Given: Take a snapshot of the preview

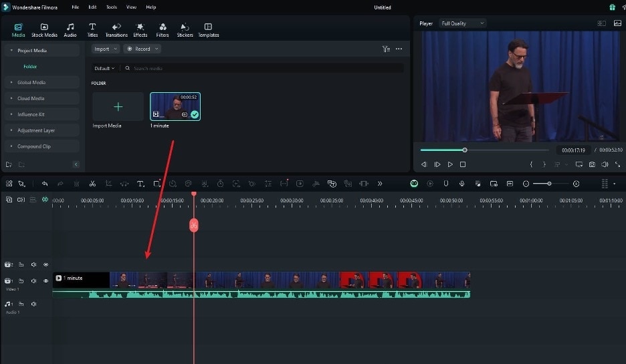Looking at the screenshot, I should 592,164.
